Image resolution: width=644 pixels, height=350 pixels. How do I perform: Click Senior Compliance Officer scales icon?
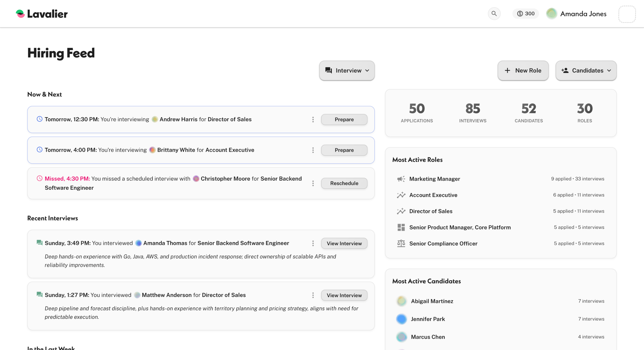pos(401,243)
